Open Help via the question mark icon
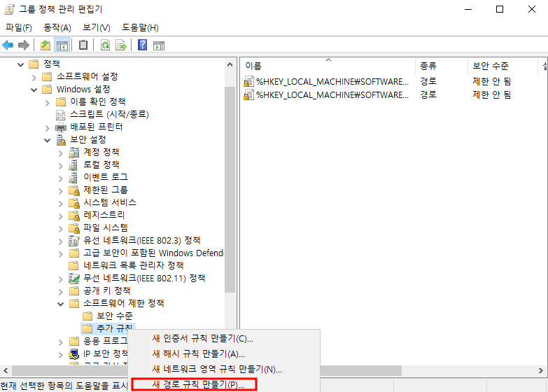 pyautogui.click(x=142, y=45)
